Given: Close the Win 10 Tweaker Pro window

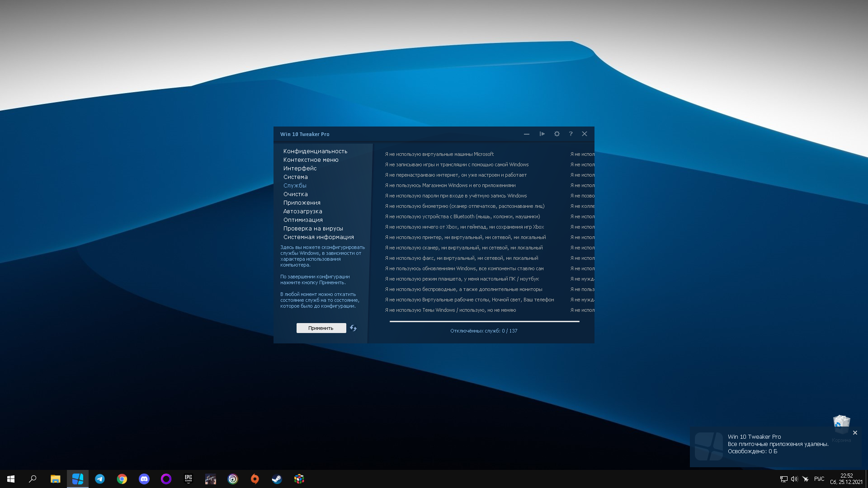Looking at the screenshot, I should point(585,134).
